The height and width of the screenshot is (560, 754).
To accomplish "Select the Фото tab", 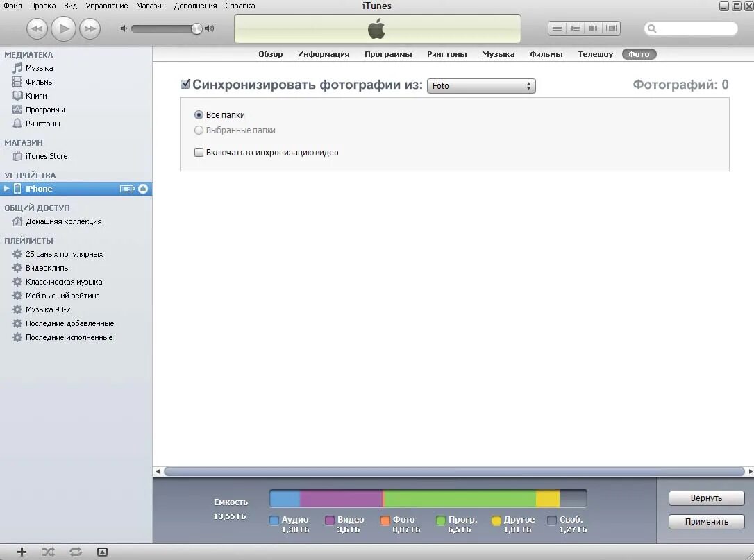I will tap(639, 54).
